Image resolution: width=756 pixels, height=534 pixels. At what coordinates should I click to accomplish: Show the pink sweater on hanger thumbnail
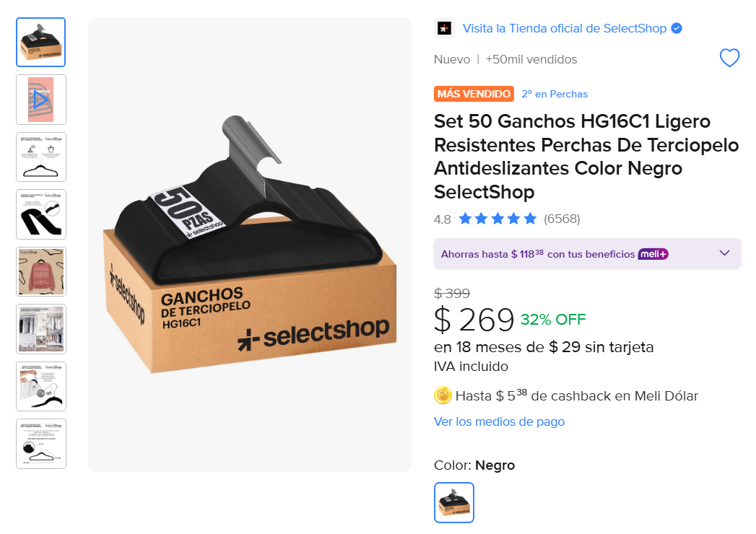pos(41,271)
